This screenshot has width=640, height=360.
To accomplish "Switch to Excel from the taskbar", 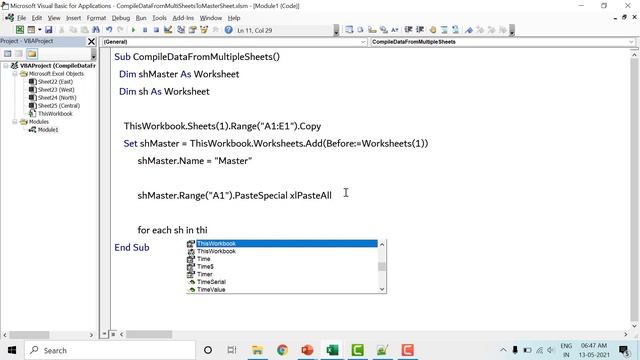I will pos(332,350).
